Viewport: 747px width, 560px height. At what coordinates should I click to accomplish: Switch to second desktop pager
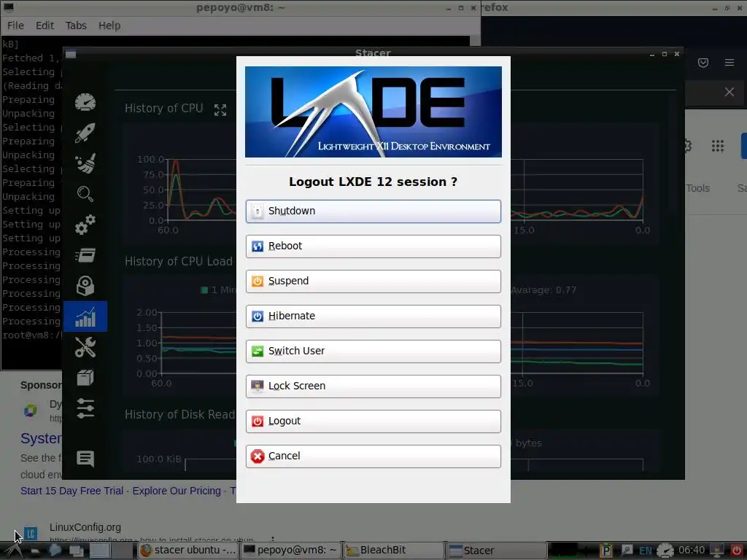[122, 550]
